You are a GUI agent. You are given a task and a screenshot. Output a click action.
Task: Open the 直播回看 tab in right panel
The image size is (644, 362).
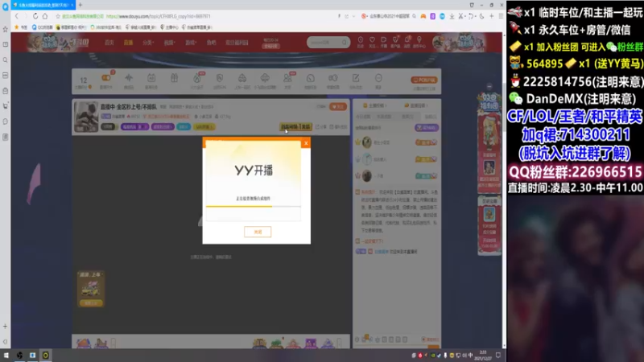(416, 105)
